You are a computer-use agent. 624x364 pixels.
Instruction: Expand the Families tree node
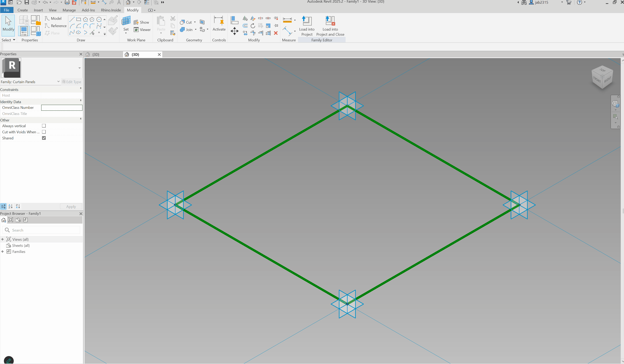(2, 251)
